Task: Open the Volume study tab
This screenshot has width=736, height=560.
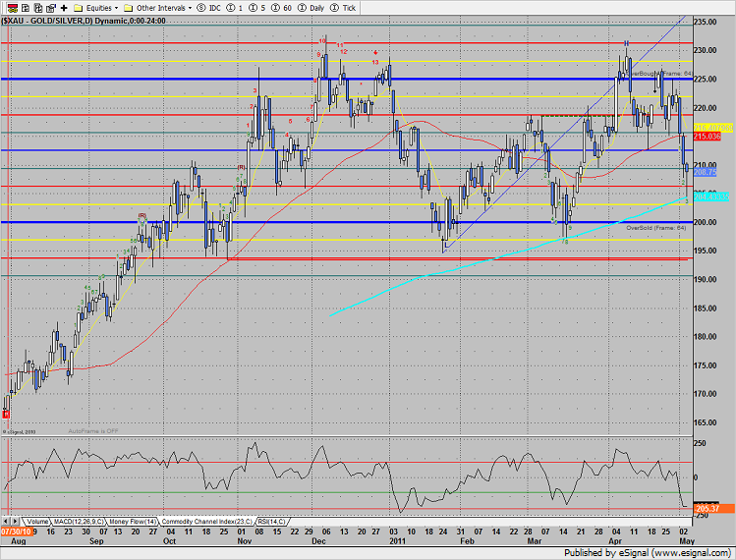Action: [37, 522]
